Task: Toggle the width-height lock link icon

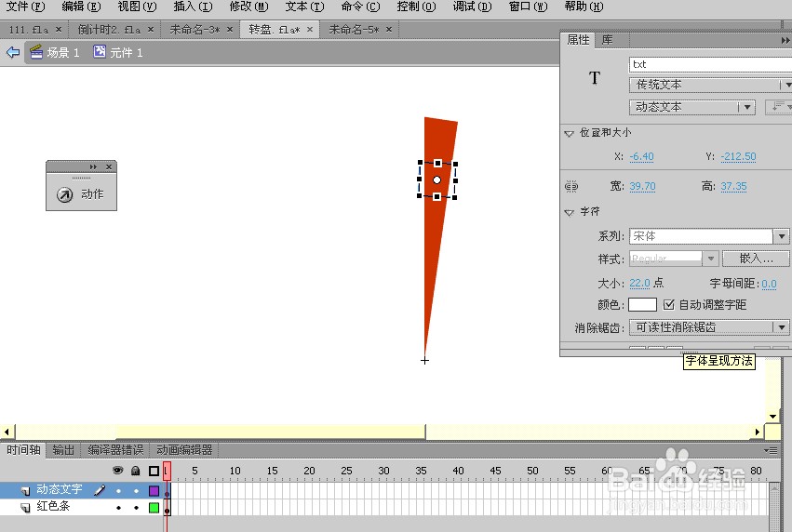Action: [571, 186]
